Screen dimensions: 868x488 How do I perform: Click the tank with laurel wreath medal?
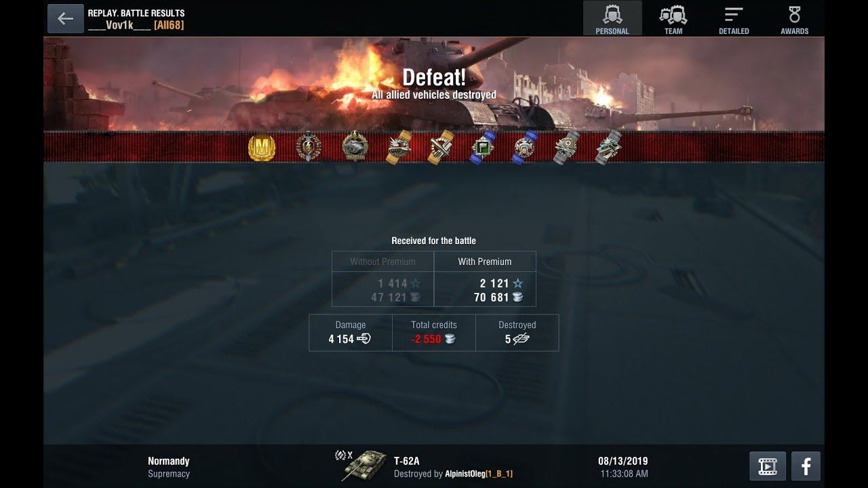pyautogui.click(x=355, y=146)
